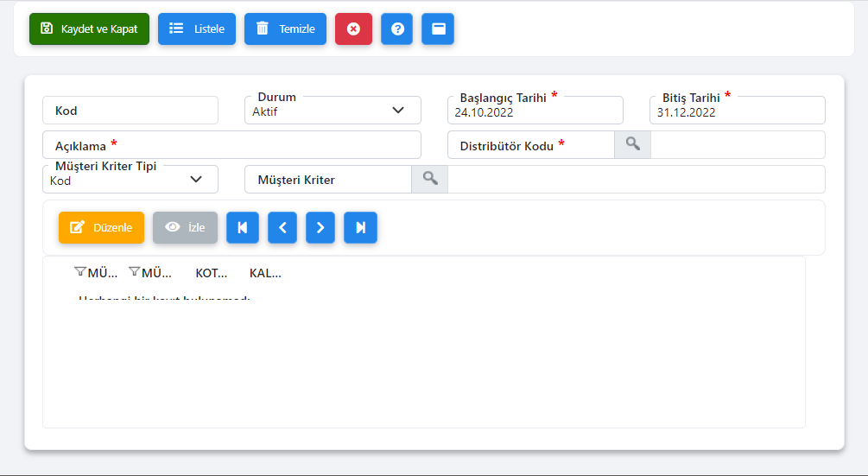This screenshot has height=476, width=868.
Task: Click the KAL... column header
Action: pos(265,273)
